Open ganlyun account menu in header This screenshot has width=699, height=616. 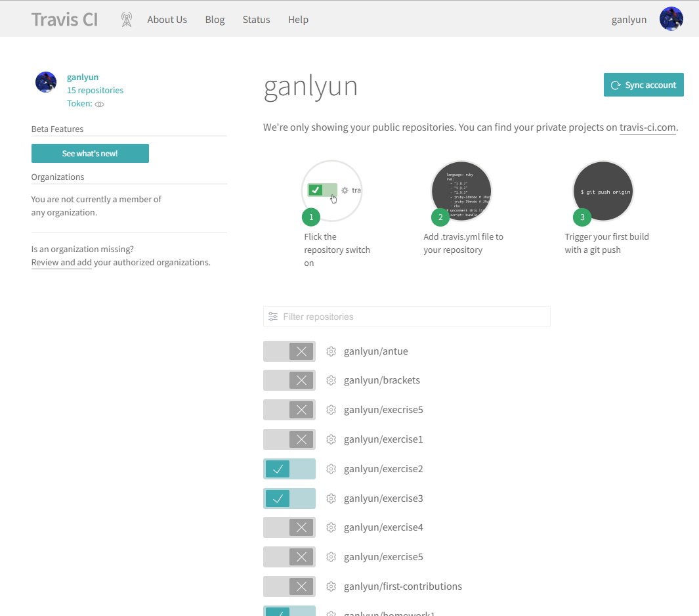(x=629, y=20)
